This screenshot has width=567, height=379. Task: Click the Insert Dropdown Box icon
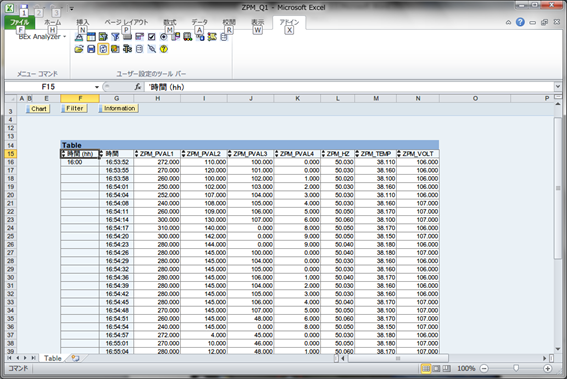(x=140, y=37)
